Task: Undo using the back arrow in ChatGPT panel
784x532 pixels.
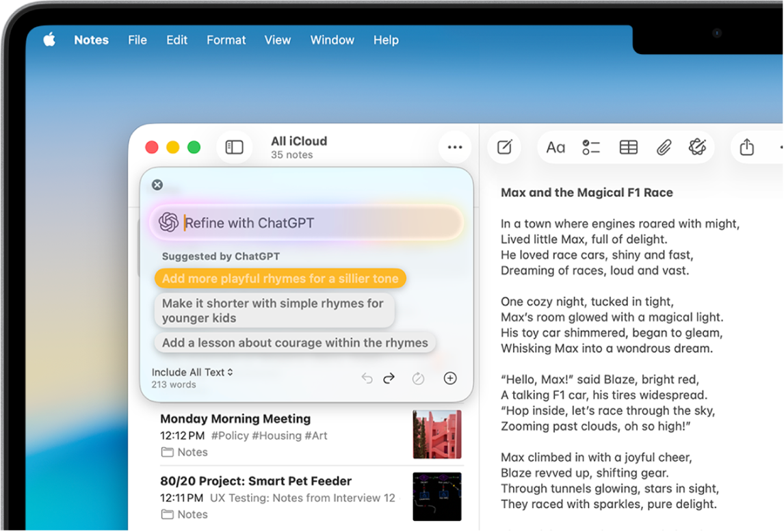Action: (367, 378)
